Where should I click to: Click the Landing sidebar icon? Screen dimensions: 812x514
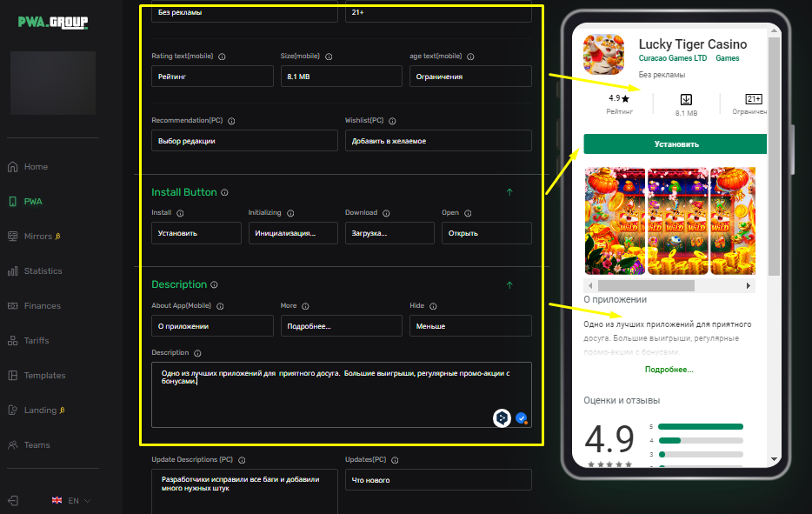(13, 410)
